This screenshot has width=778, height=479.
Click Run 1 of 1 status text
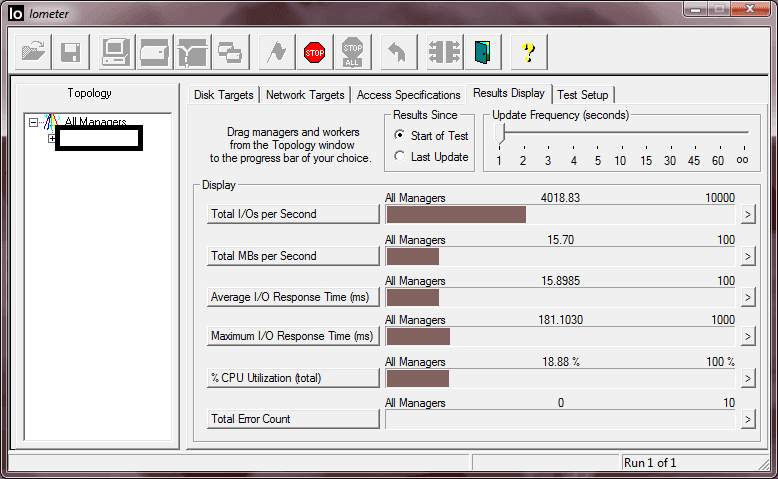tap(650, 463)
